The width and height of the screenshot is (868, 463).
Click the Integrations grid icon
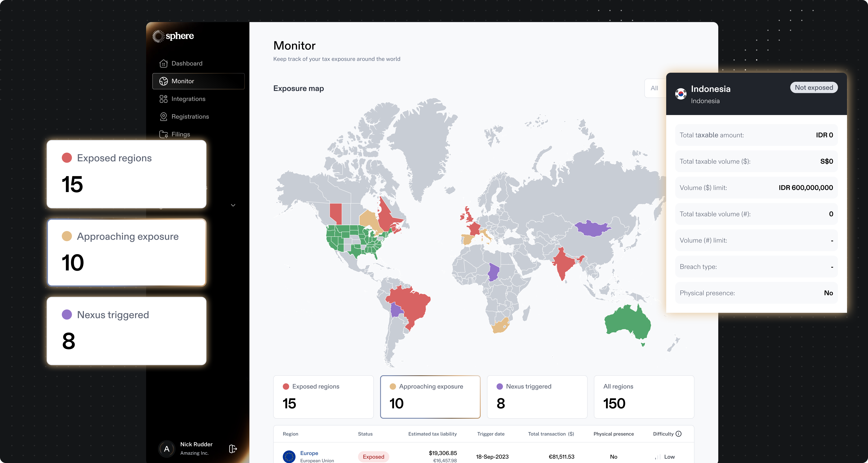click(x=163, y=99)
